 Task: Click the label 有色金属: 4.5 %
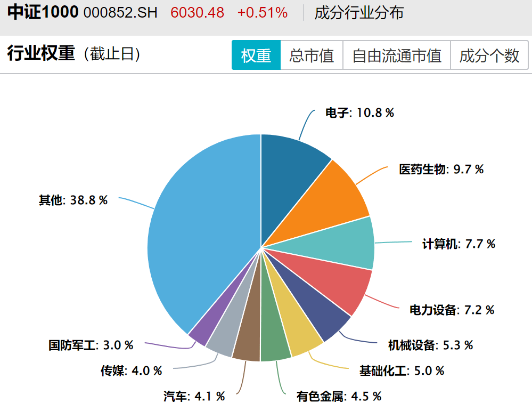point(339,397)
